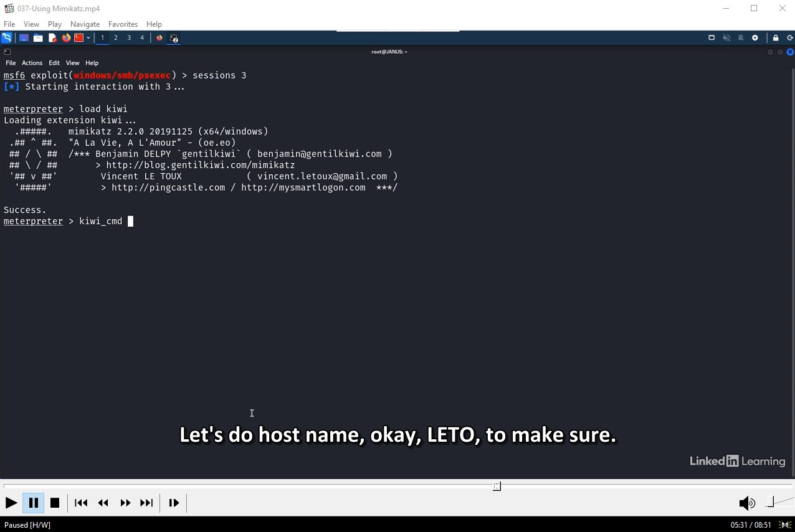Click the terminal icon in terminal title bar
Image resolution: width=795 pixels, height=532 pixels.
[x=7, y=52]
